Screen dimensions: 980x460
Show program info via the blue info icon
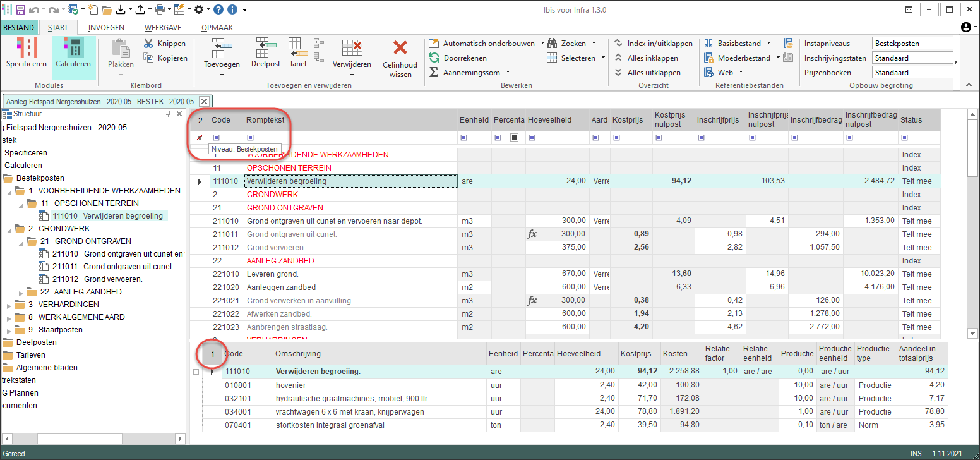coord(232,9)
